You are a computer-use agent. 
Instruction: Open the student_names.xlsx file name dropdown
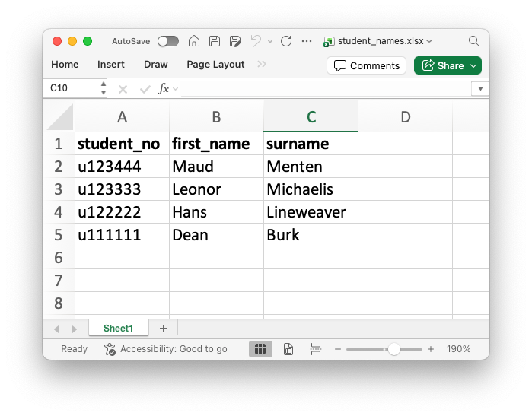pyautogui.click(x=429, y=41)
